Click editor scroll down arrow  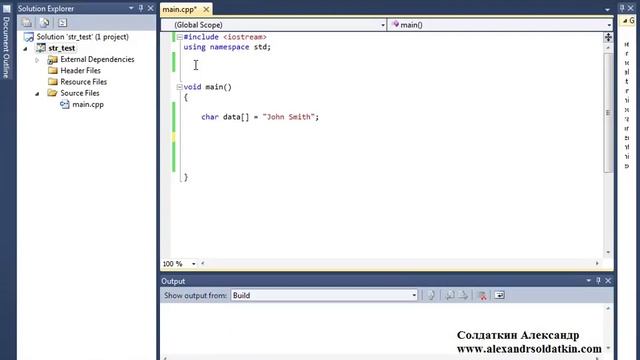[x=608, y=252]
